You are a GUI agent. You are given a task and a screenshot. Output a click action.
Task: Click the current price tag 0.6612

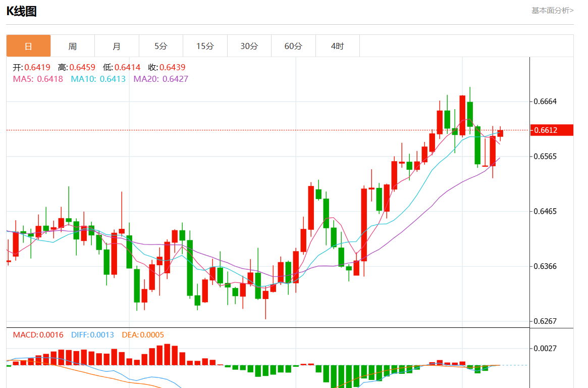pos(552,130)
